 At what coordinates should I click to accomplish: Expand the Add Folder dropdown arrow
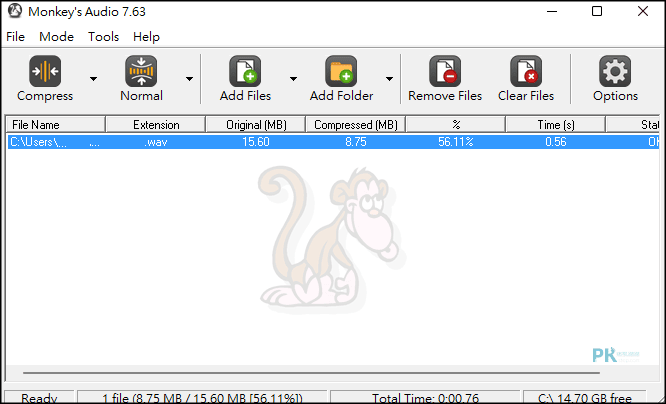tap(389, 79)
